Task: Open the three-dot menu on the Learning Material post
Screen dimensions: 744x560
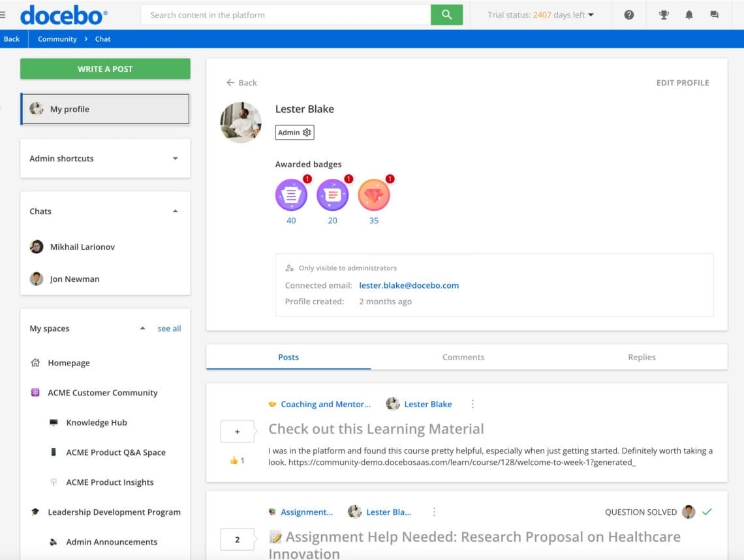Action: (472, 403)
